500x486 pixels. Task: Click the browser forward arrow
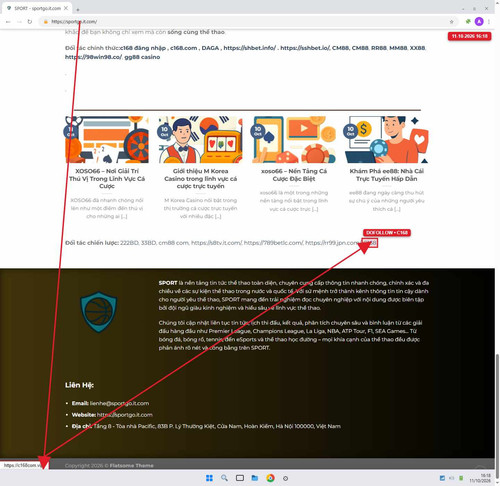coord(19,22)
